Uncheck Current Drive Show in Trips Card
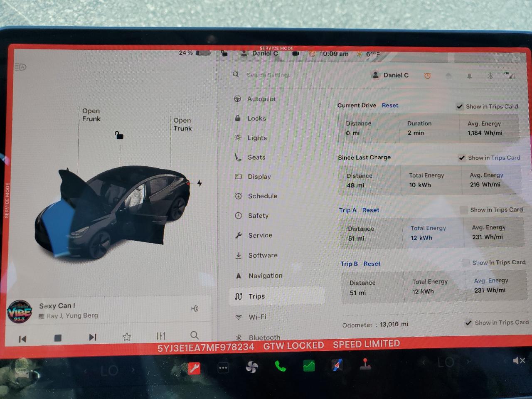 tap(460, 106)
